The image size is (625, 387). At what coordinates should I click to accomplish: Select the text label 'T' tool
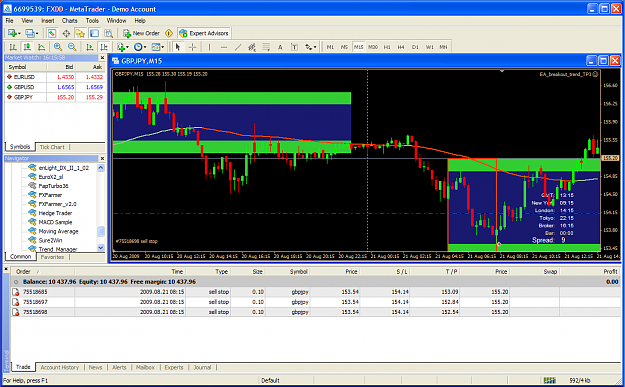(x=295, y=47)
